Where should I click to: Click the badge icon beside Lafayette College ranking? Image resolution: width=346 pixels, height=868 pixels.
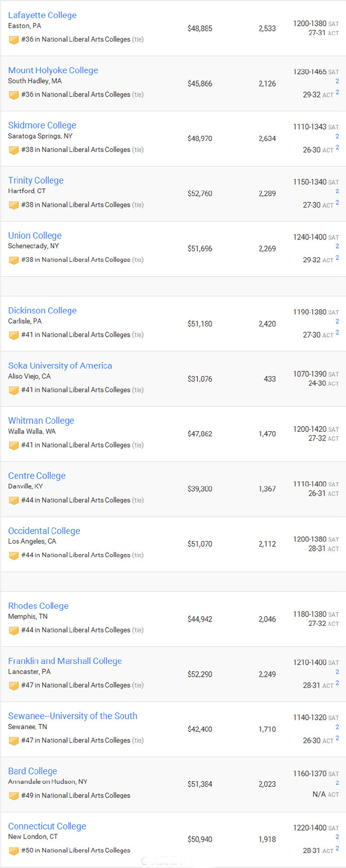coord(14,40)
